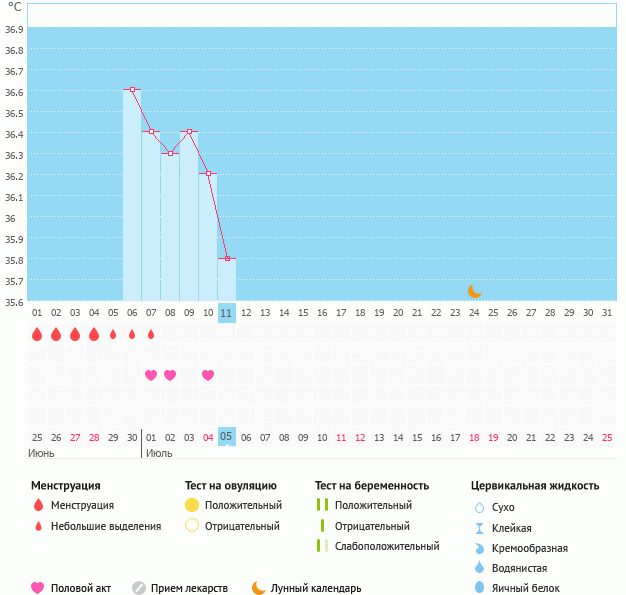
Task: Click the dry cervical fluid legend icon
Action: (478, 507)
